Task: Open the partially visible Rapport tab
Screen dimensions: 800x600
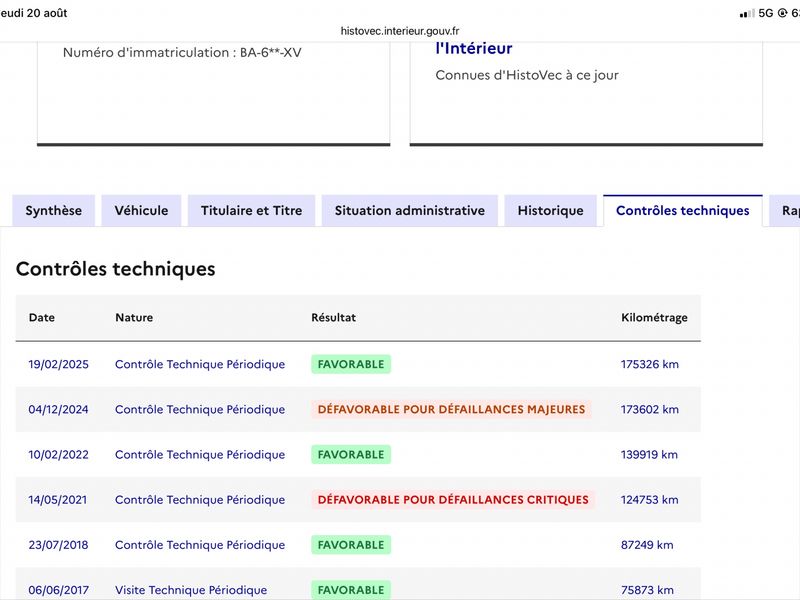Action: tap(785, 211)
